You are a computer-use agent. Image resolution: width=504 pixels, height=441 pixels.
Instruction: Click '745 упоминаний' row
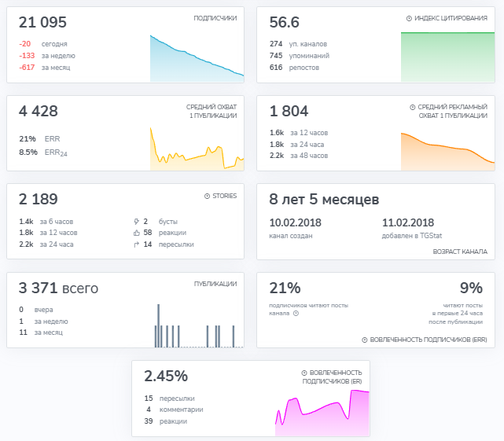(300, 56)
